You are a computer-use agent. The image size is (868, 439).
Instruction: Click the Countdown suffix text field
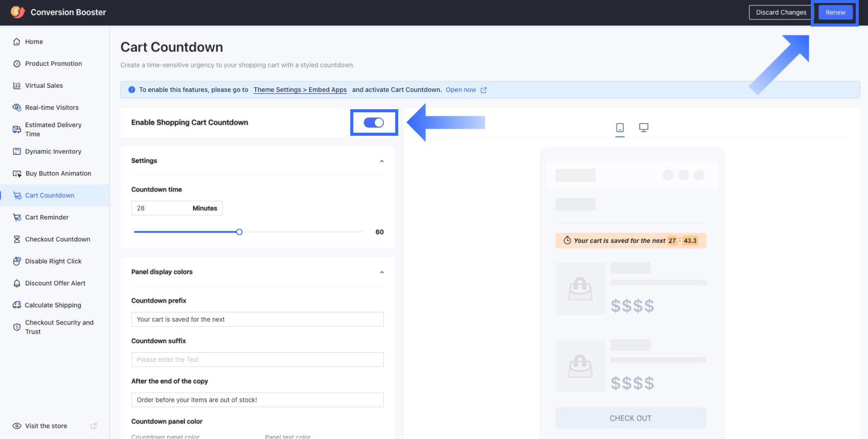click(257, 360)
